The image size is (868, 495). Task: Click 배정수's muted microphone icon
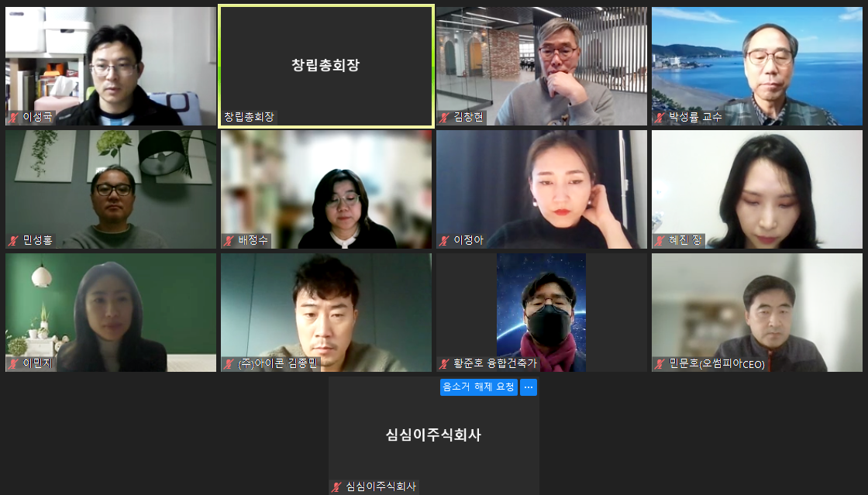pyautogui.click(x=229, y=241)
